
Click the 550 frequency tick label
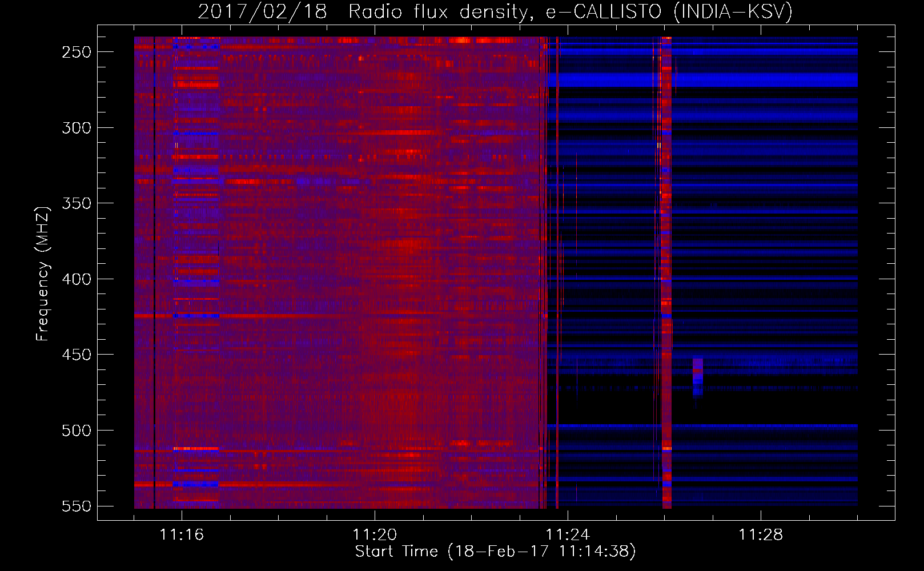click(77, 506)
